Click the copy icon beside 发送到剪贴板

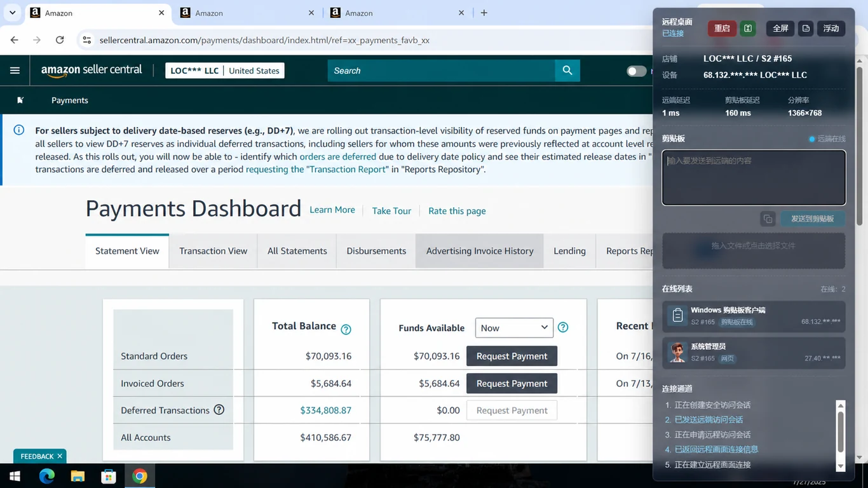(x=768, y=219)
